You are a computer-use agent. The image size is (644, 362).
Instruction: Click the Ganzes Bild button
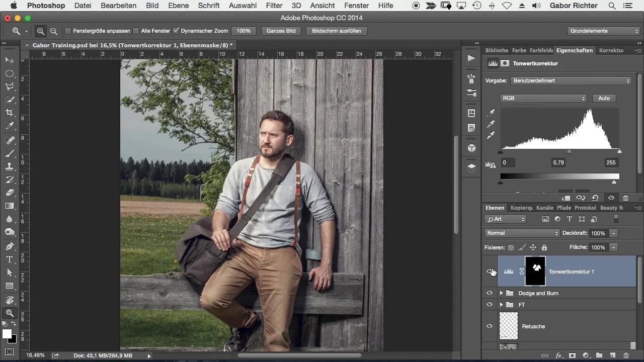pyautogui.click(x=281, y=31)
